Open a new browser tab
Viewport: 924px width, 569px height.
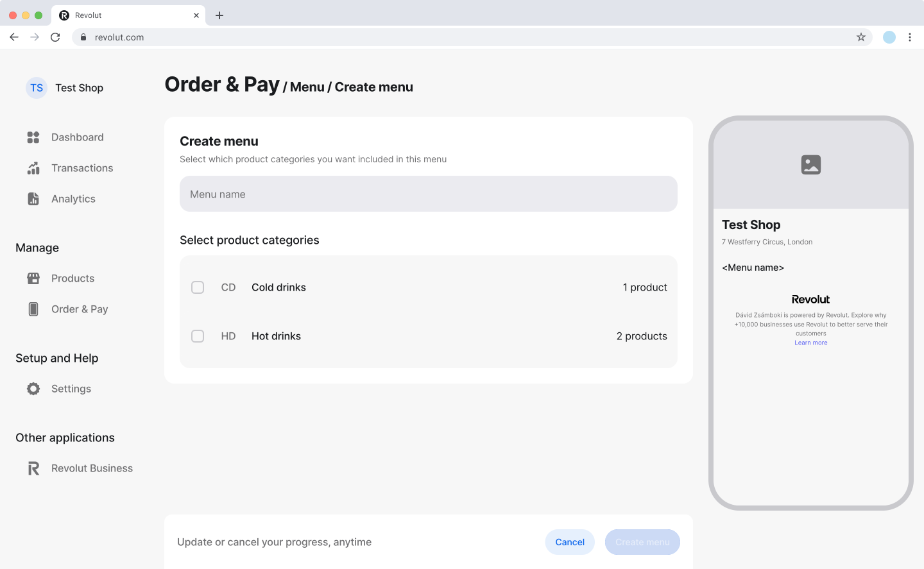pos(219,15)
